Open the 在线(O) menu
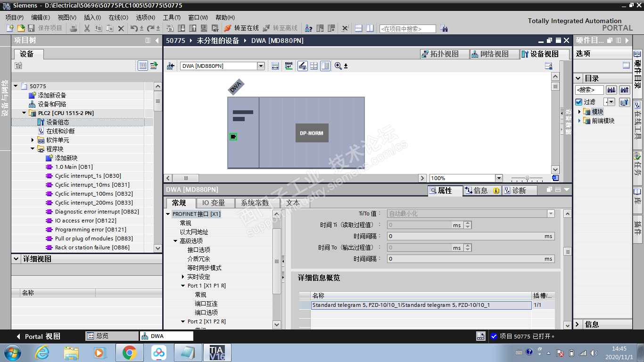 click(118, 17)
